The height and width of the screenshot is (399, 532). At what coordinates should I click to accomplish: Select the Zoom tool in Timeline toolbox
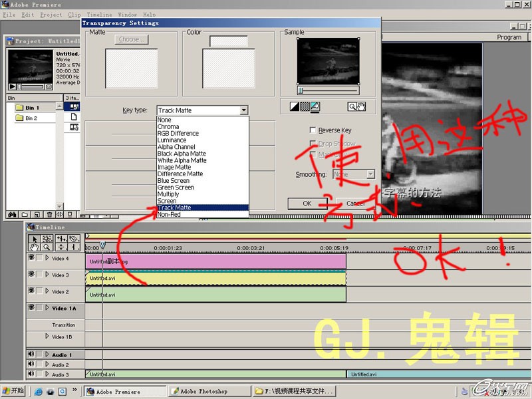point(47,247)
